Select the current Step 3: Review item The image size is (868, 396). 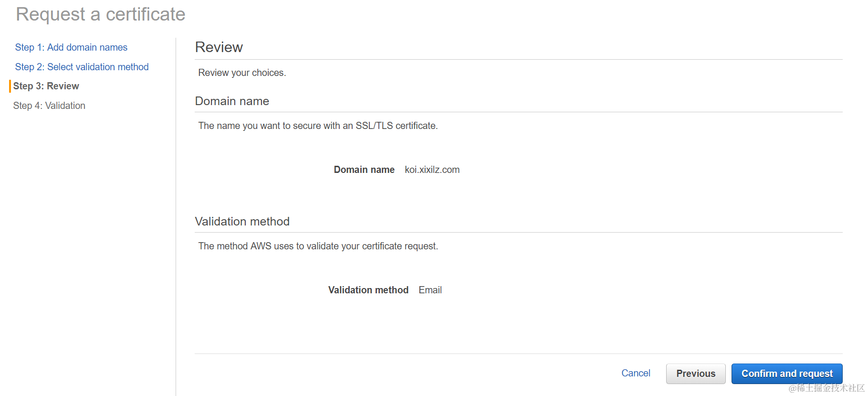tap(46, 86)
